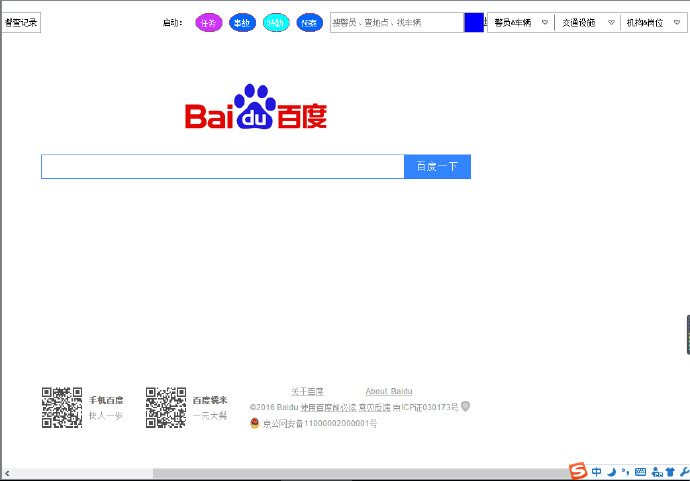The image size is (690, 481).
Task: Toggle the 中 Chinese/English input mode
Action: click(596, 472)
